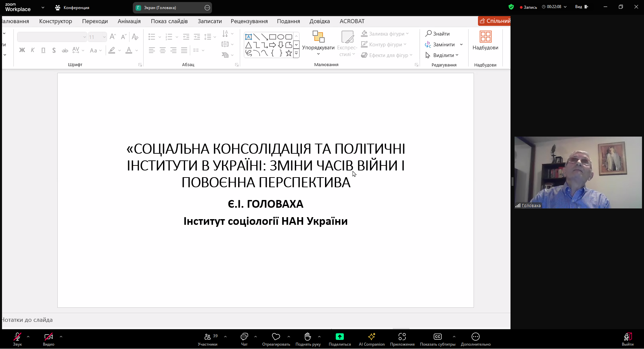Select the text box shape in gallery
The width and height of the screenshot is (644, 349).
click(x=249, y=37)
